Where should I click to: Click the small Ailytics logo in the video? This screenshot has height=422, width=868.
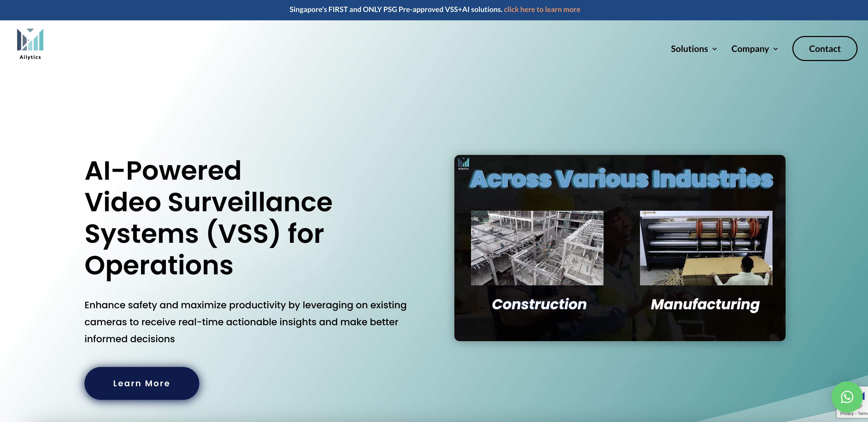pyautogui.click(x=463, y=164)
